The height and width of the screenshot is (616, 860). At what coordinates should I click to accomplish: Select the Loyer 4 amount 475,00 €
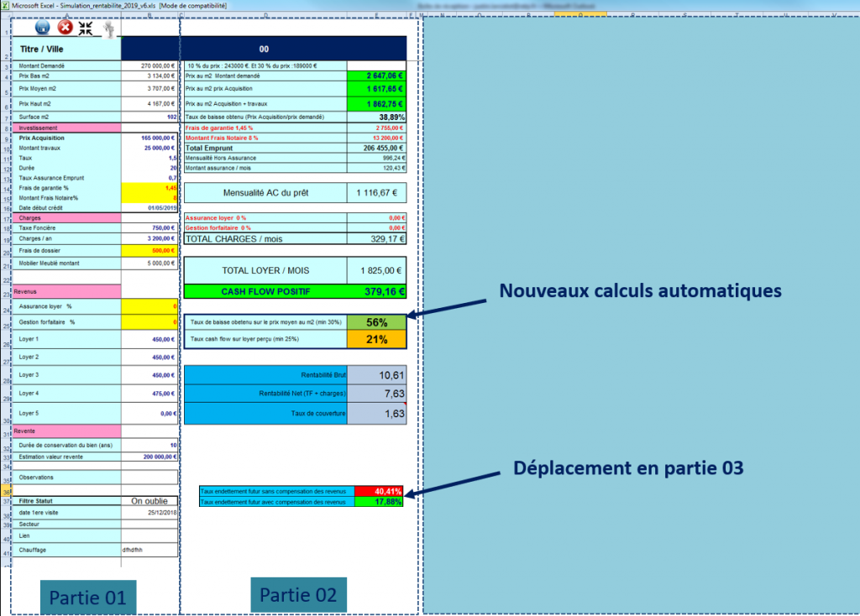click(149, 393)
